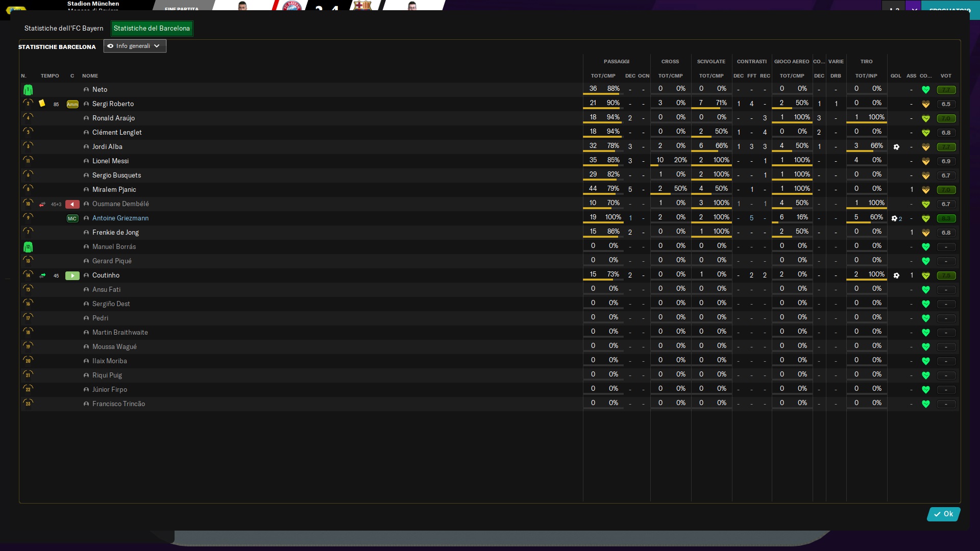
Task: Sort by Tiro TOT/INP column header
Action: pos(867,76)
